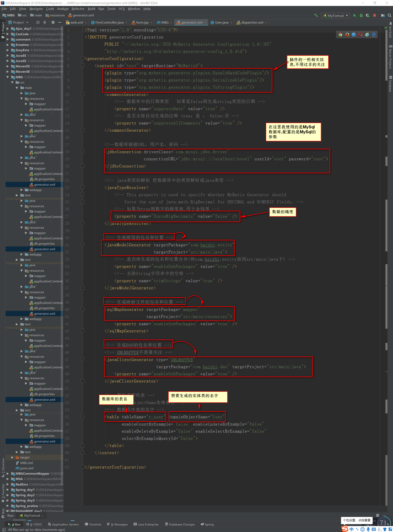Switch to the FirstController.java tab
This screenshot has width=393, height=532.
pos(109,22)
